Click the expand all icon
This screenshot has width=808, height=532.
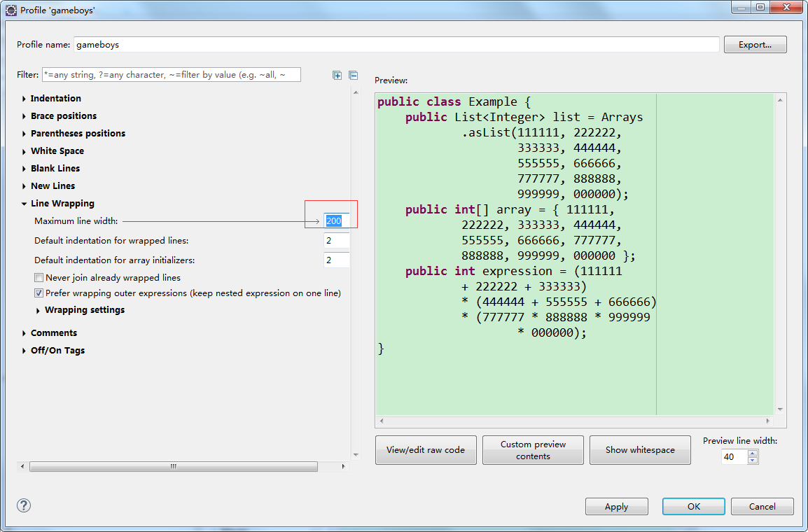(337, 75)
